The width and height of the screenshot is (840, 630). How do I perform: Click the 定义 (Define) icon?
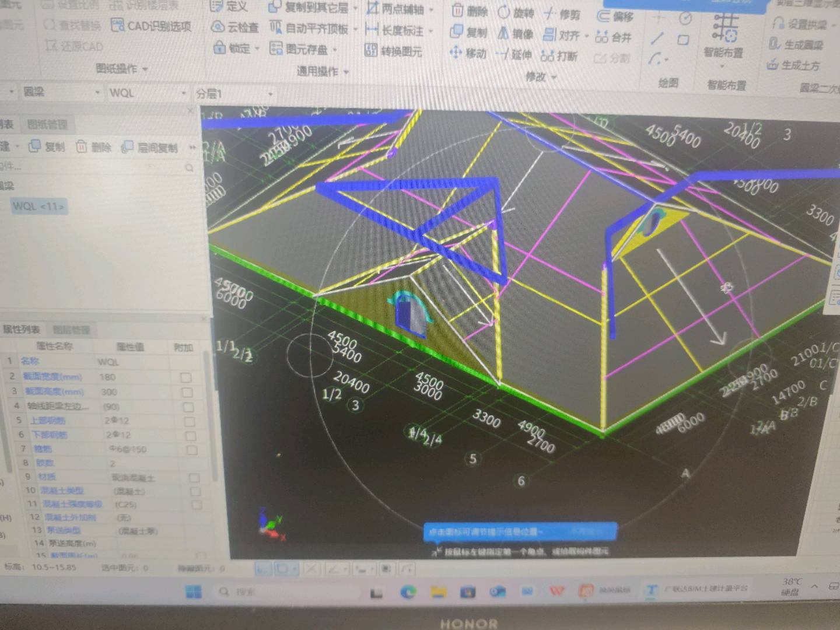(217, 7)
